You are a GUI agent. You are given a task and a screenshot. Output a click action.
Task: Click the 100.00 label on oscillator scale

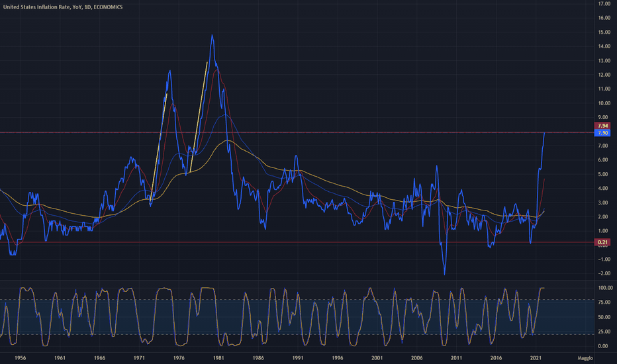604,288
